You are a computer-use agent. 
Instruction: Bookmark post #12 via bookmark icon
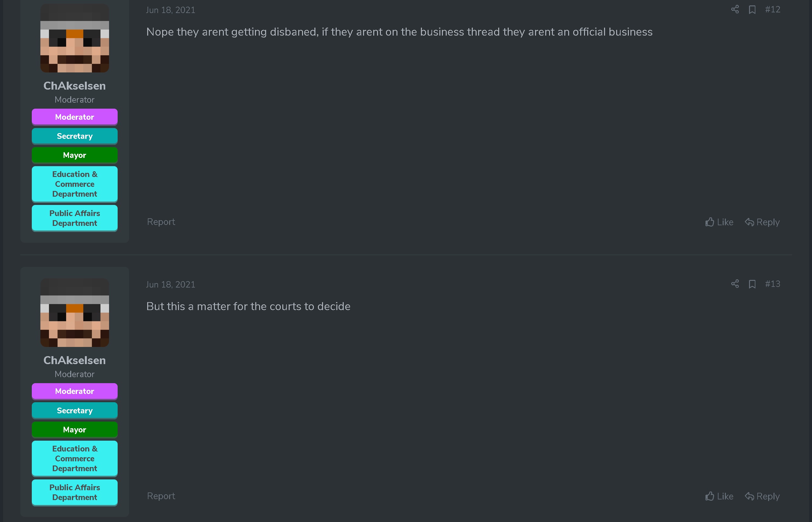click(752, 10)
